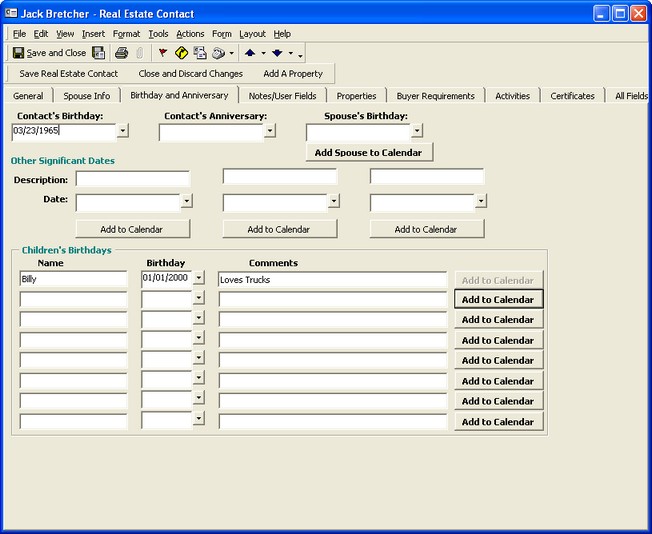This screenshot has height=534, width=652.
Task: Click the AutoDialer phone icon
Action: pyautogui.click(x=219, y=53)
